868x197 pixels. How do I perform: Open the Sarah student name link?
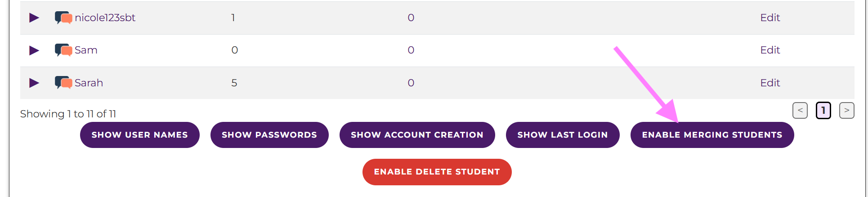pyautogui.click(x=89, y=83)
